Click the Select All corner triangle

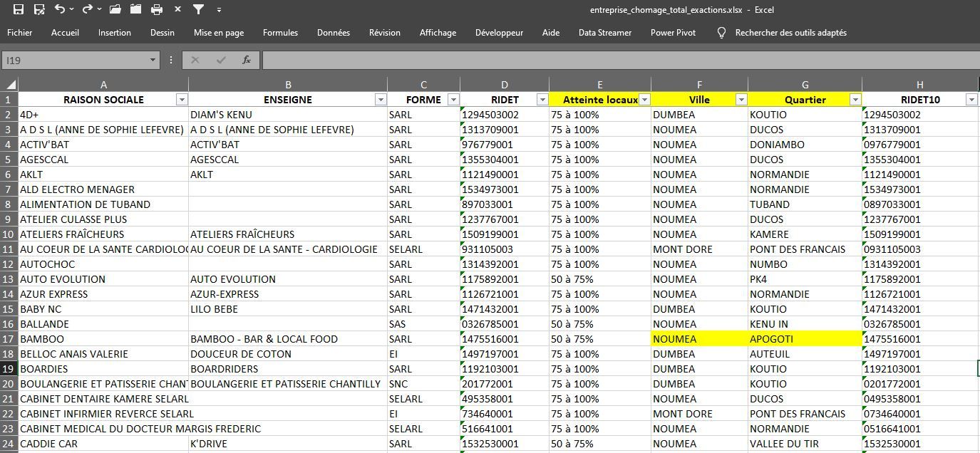point(9,85)
